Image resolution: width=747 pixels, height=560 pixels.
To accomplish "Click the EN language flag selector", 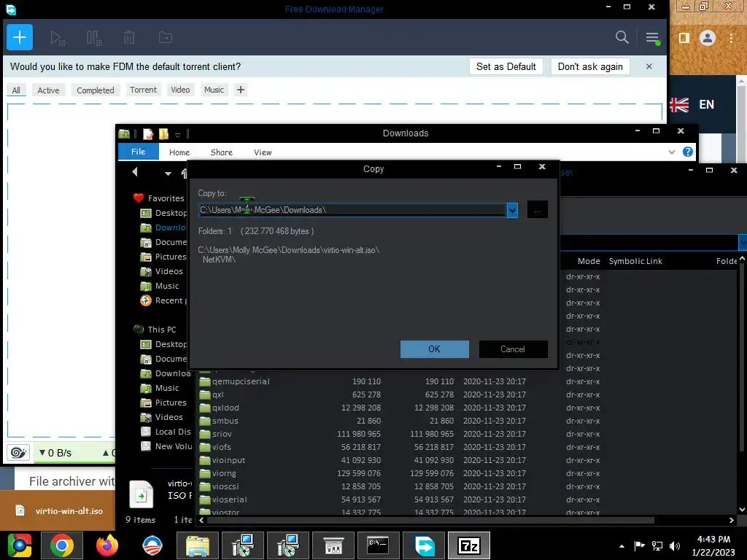I will click(692, 105).
